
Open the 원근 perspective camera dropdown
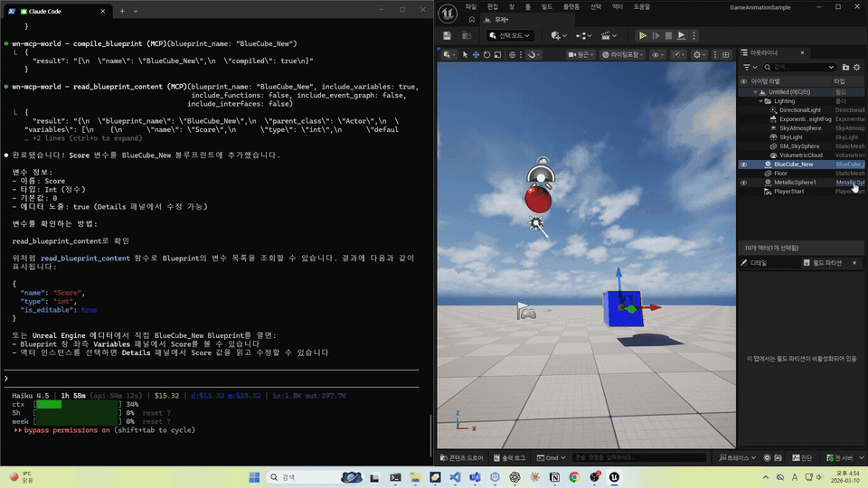[x=580, y=55]
